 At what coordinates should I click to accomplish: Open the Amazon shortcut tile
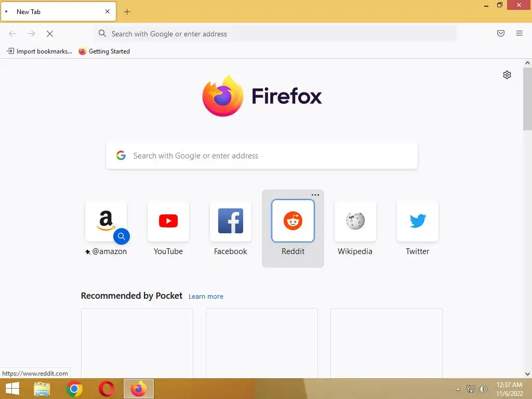click(106, 221)
